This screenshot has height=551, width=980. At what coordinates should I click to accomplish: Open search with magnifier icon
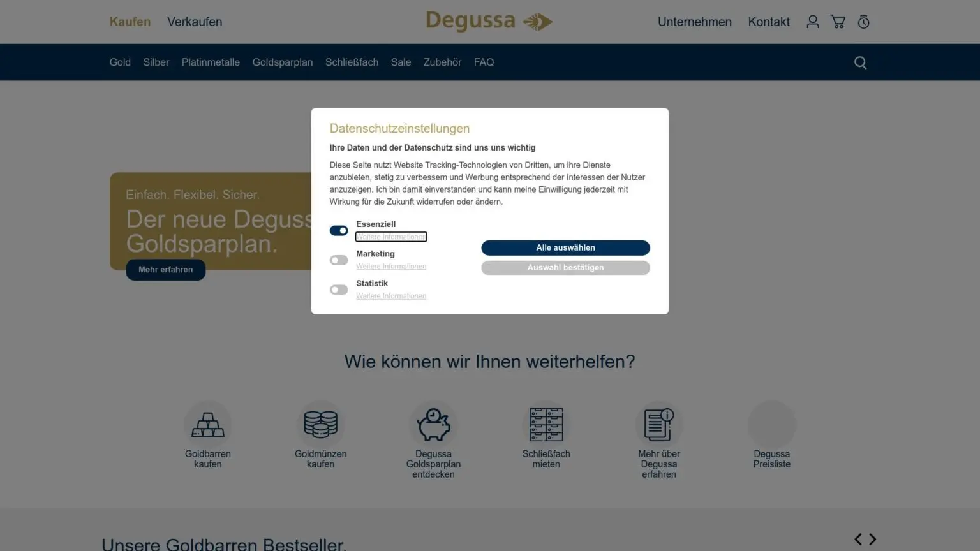tap(860, 62)
